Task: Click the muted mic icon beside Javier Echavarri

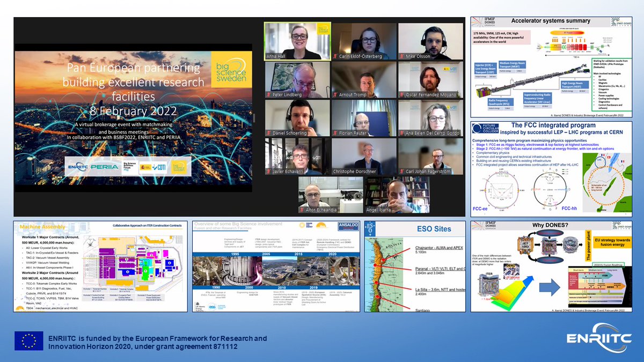Action: pyautogui.click(x=269, y=171)
